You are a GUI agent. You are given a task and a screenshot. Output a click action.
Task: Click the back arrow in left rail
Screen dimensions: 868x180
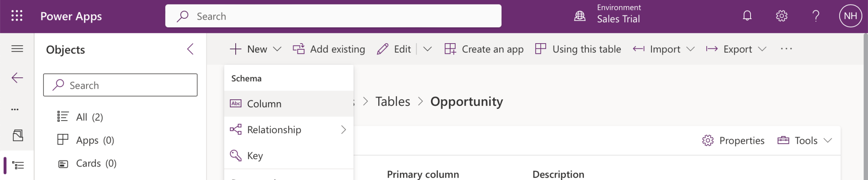point(17,78)
